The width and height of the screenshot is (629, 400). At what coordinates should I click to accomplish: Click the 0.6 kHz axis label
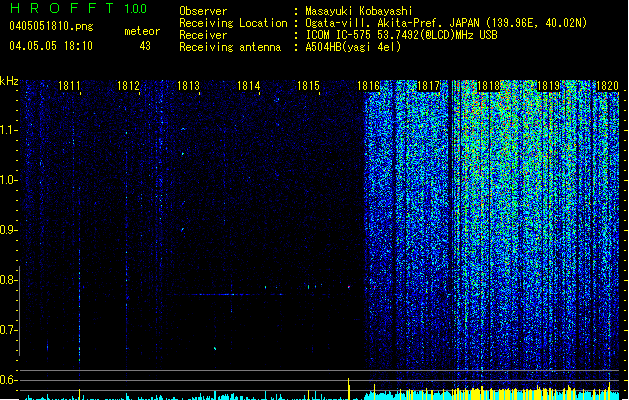coord(8,380)
